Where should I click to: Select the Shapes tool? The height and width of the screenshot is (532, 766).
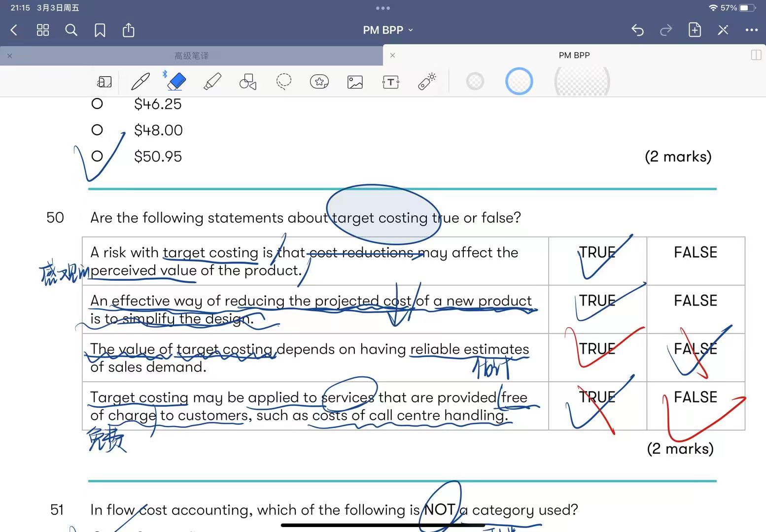pyautogui.click(x=248, y=82)
